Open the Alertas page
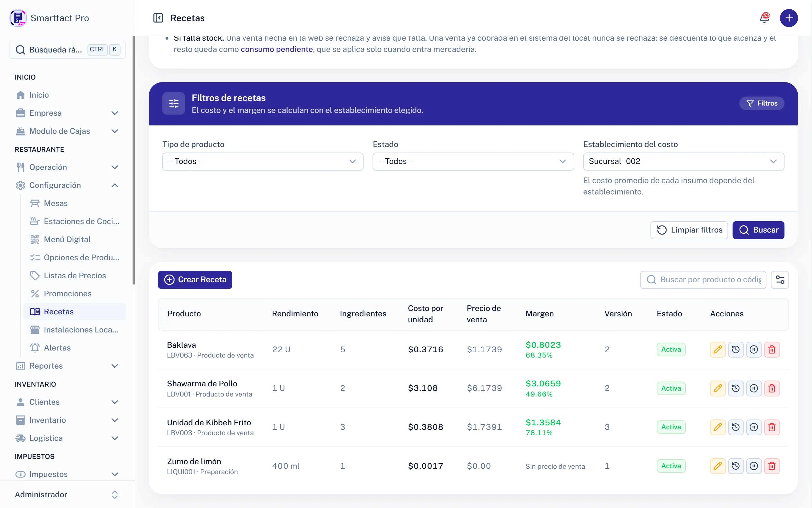 coord(74,348)
